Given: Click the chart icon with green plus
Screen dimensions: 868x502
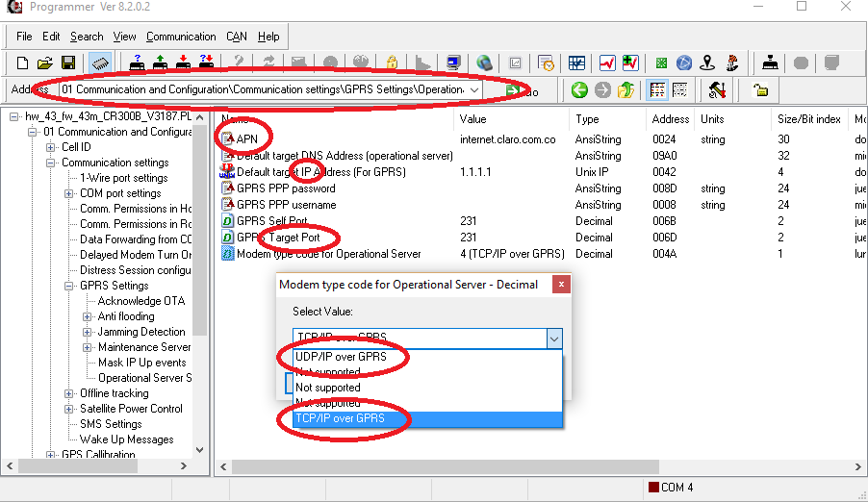Looking at the screenshot, I should (x=630, y=63).
